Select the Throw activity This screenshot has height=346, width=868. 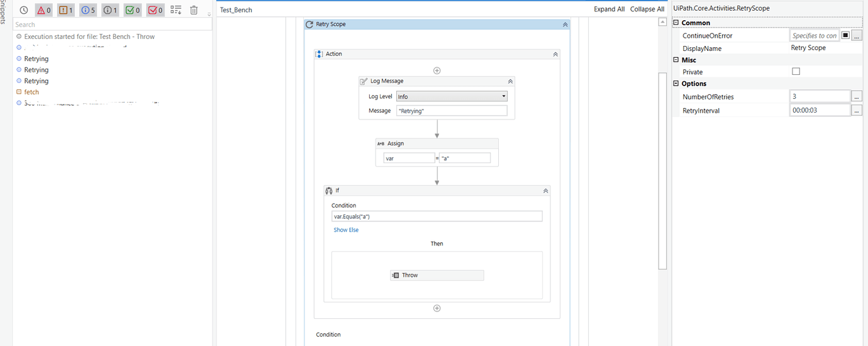pyautogui.click(x=437, y=275)
